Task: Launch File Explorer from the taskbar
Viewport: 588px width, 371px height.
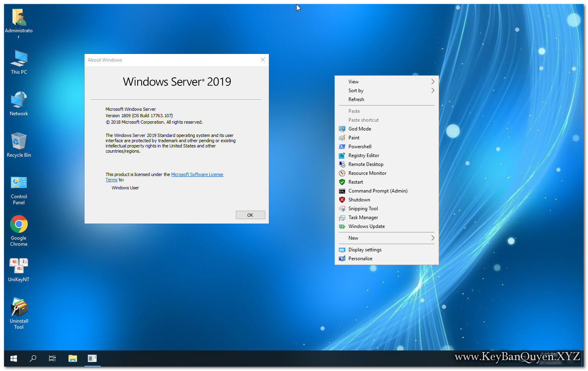Action: click(72, 358)
